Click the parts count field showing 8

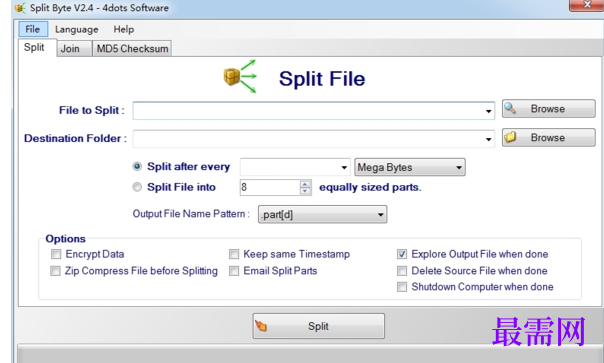pyautogui.click(x=270, y=187)
